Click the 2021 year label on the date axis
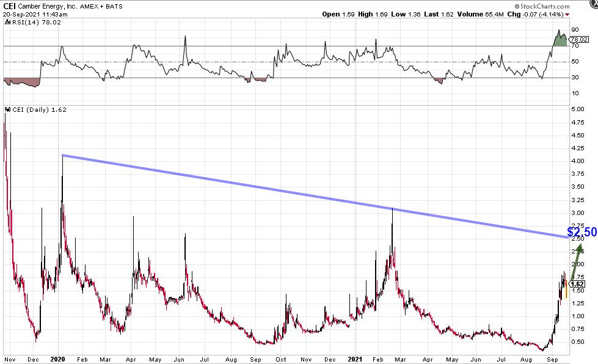 pos(356,359)
